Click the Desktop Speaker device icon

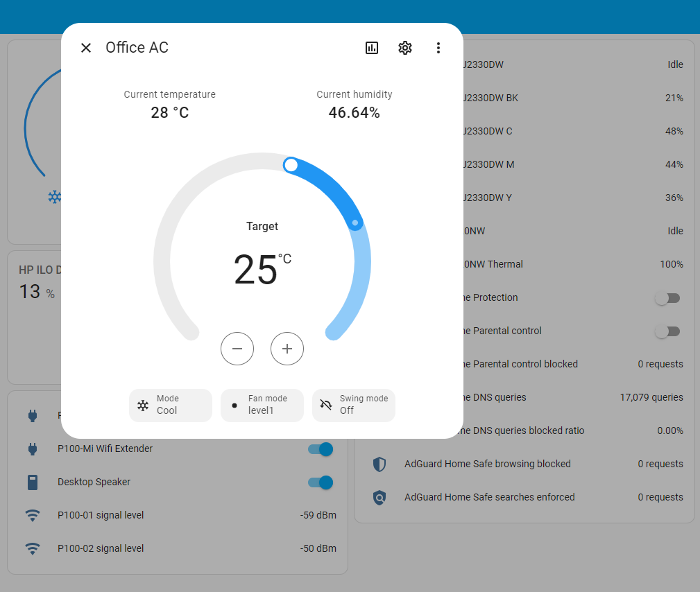point(33,482)
